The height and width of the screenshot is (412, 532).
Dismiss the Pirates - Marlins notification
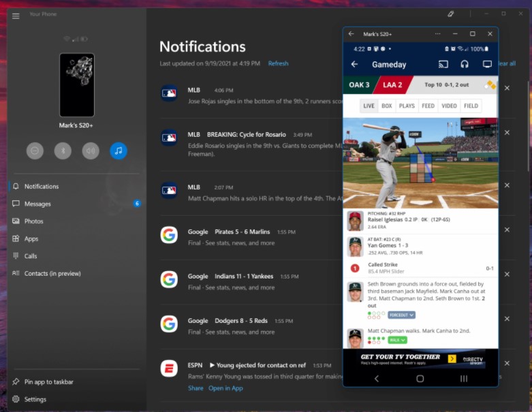[x=507, y=230]
